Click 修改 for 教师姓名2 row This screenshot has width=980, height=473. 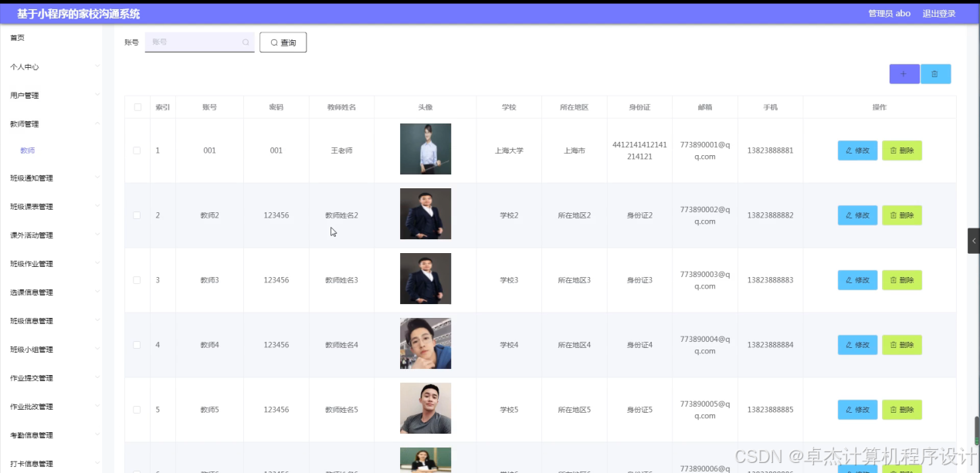857,215
